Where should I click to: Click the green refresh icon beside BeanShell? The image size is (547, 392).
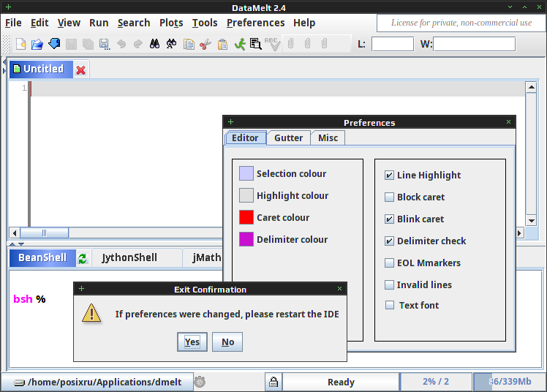[83, 258]
